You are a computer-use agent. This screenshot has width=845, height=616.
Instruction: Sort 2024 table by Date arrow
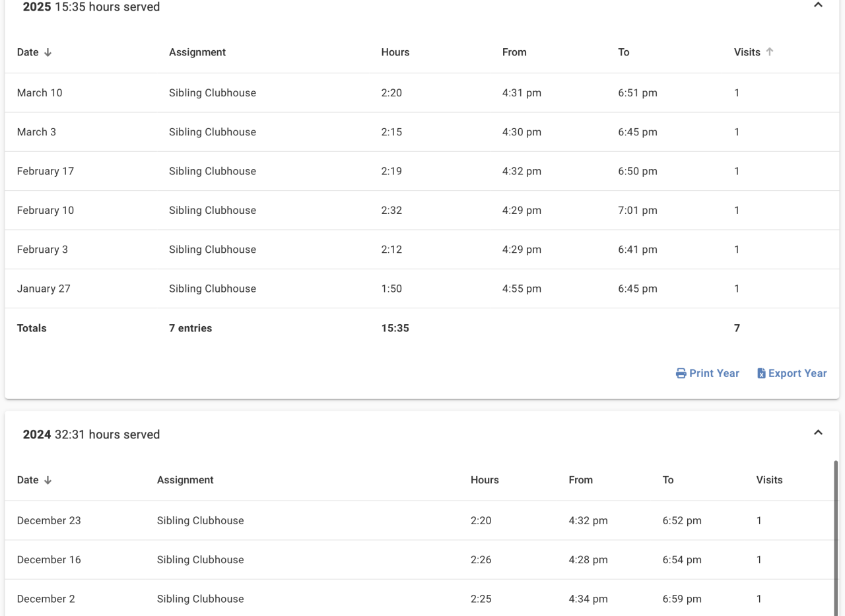coord(48,481)
